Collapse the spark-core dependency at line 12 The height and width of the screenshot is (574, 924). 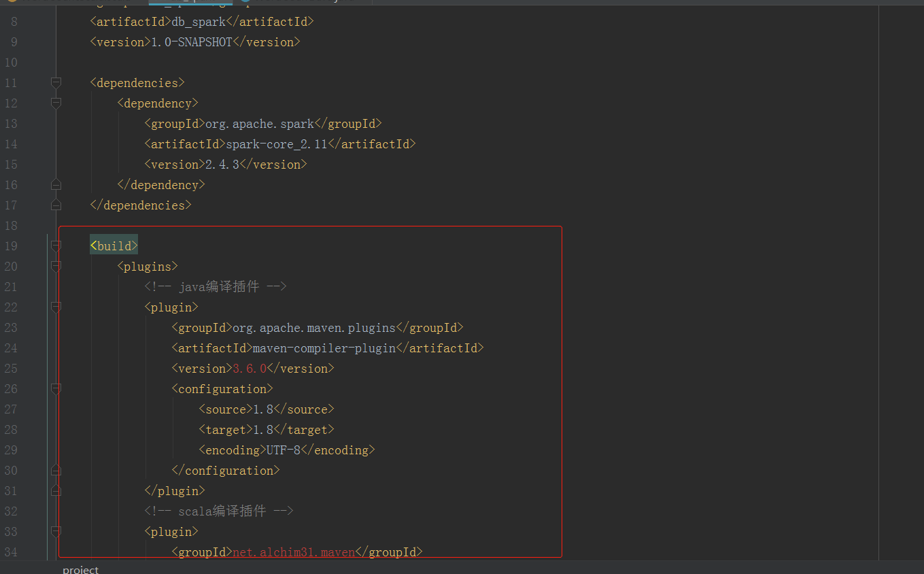56,103
